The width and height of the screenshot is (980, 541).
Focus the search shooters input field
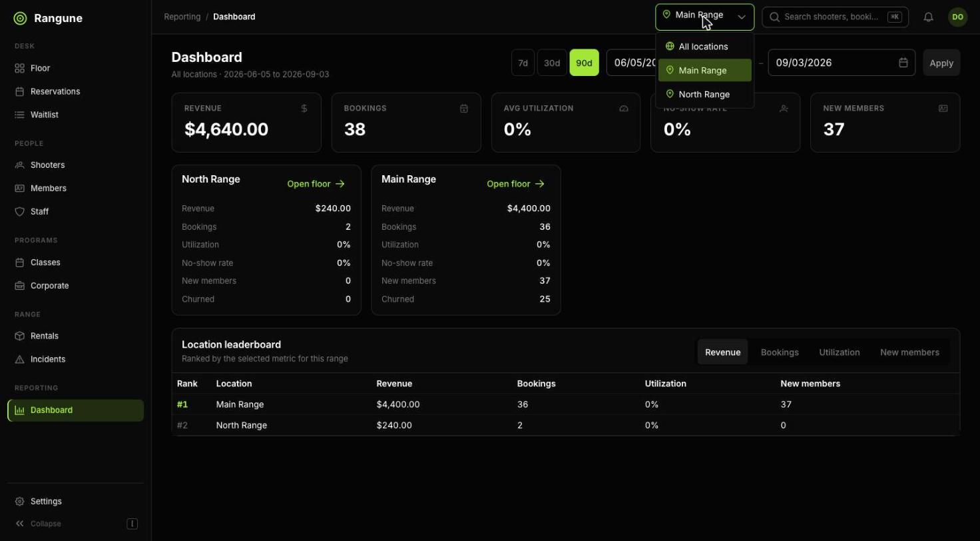click(835, 17)
